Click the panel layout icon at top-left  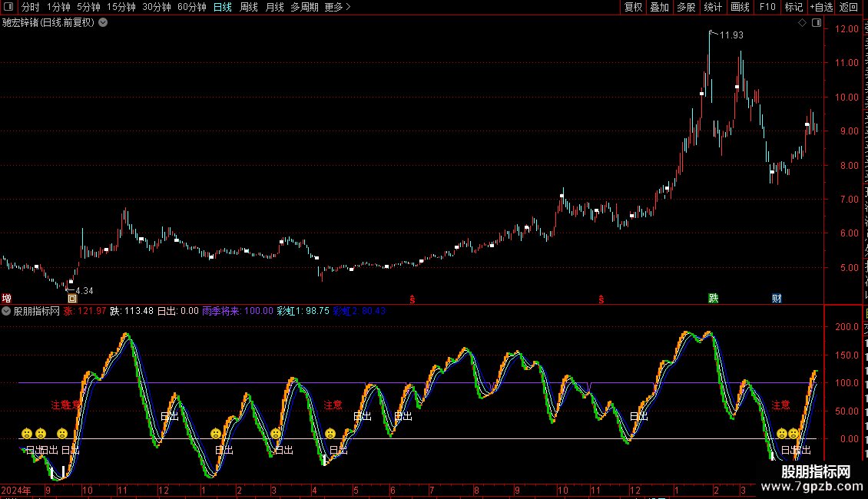[x=8, y=7]
